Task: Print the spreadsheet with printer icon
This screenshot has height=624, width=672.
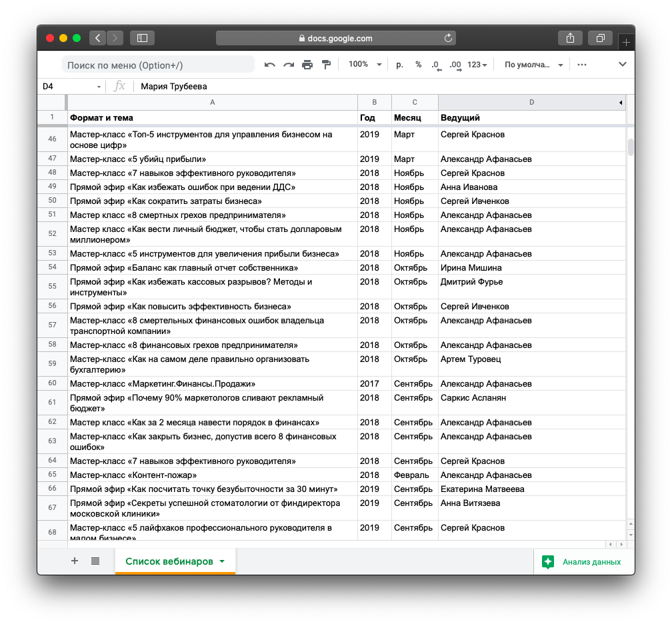Action: click(307, 65)
